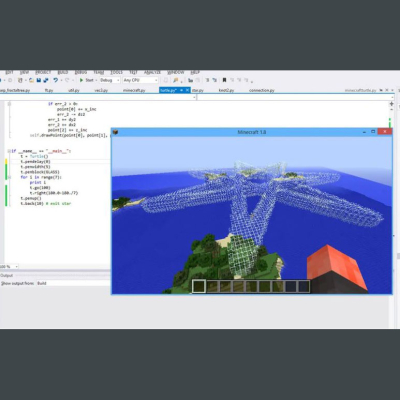Click the Comment out lines icon
The image size is (400, 400).
pyautogui.click(x=207, y=80)
